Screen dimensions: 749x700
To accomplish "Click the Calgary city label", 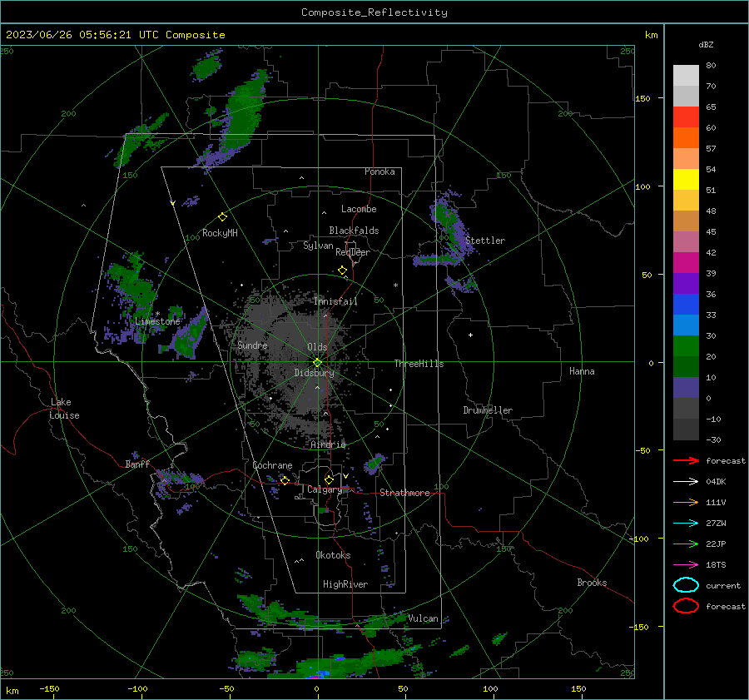I will click(x=325, y=489).
